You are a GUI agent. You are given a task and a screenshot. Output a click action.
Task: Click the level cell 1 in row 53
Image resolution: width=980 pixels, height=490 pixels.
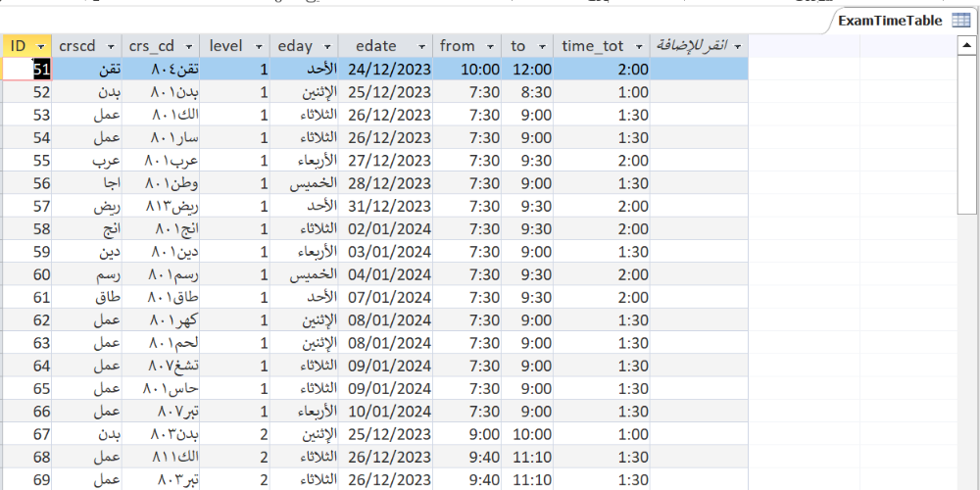pos(235,115)
